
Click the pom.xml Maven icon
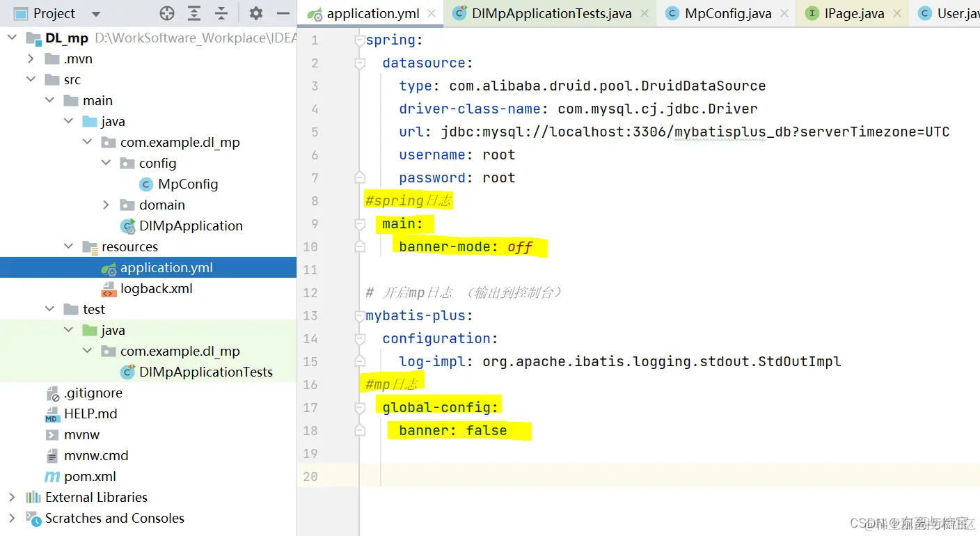(52, 477)
